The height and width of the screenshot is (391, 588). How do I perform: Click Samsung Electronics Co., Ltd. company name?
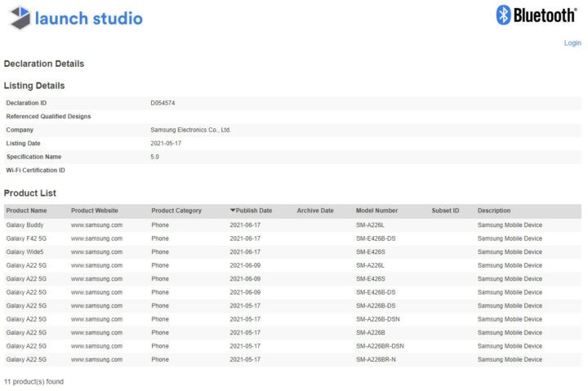(x=190, y=130)
